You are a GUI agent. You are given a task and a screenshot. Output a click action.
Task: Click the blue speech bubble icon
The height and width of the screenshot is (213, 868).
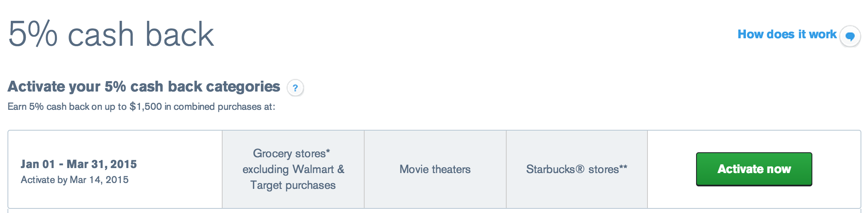850,37
